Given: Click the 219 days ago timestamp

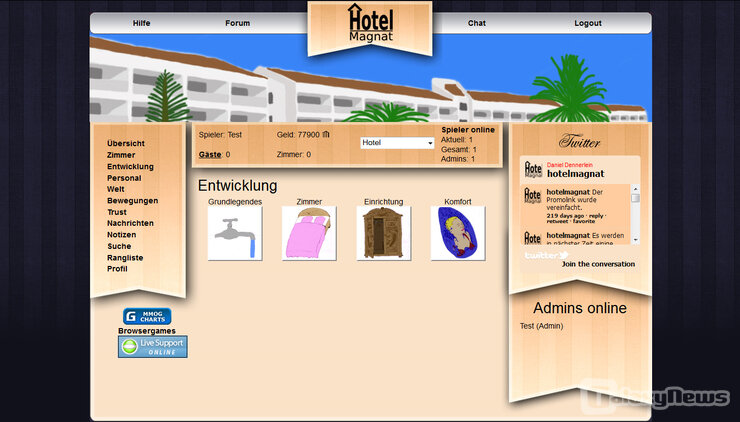Looking at the screenshot, I should pos(565,216).
